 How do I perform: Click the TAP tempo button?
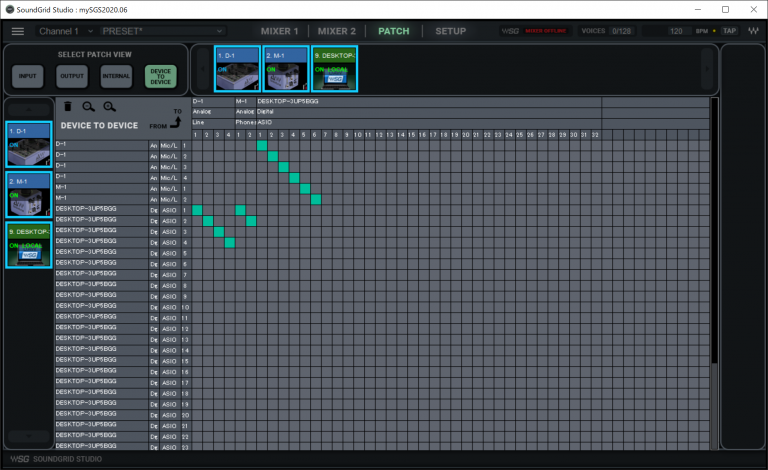pos(729,31)
